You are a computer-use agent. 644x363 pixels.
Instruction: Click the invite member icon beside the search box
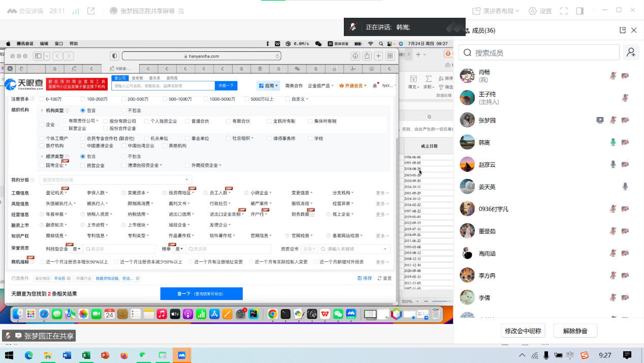[x=631, y=52]
